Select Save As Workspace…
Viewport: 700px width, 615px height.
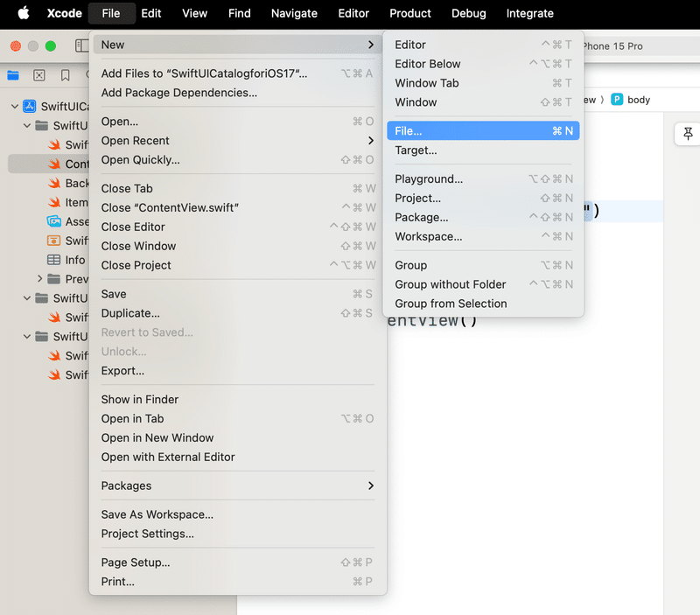coord(238,514)
